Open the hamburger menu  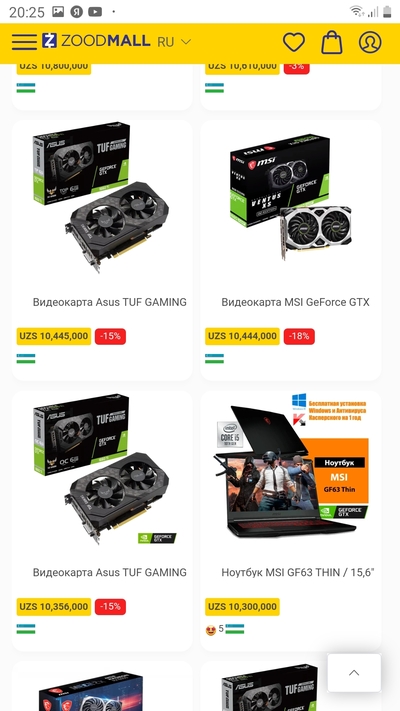point(24,42)
